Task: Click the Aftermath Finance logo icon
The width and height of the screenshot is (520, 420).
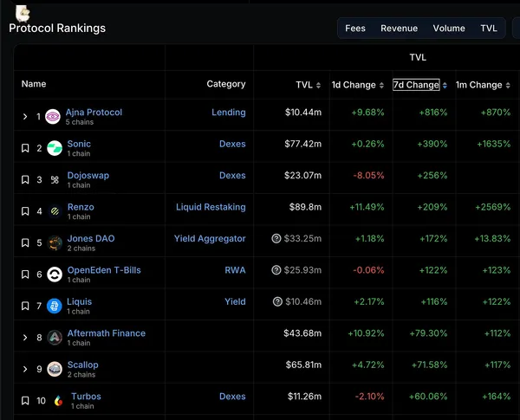Action: coord(55,338)
